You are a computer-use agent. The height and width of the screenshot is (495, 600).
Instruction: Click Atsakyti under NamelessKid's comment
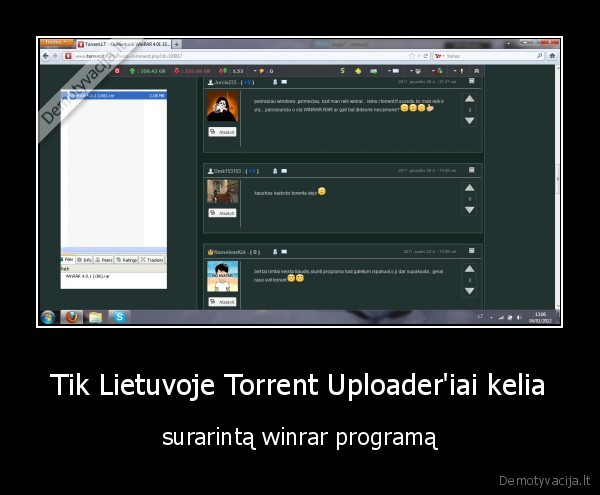pos(222,302)
